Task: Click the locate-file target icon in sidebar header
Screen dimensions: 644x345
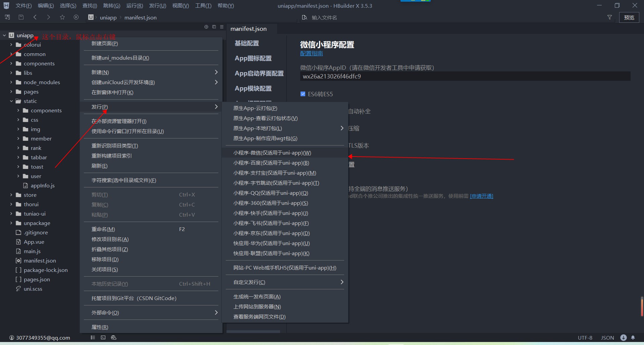Action: [x=206, y=27]
